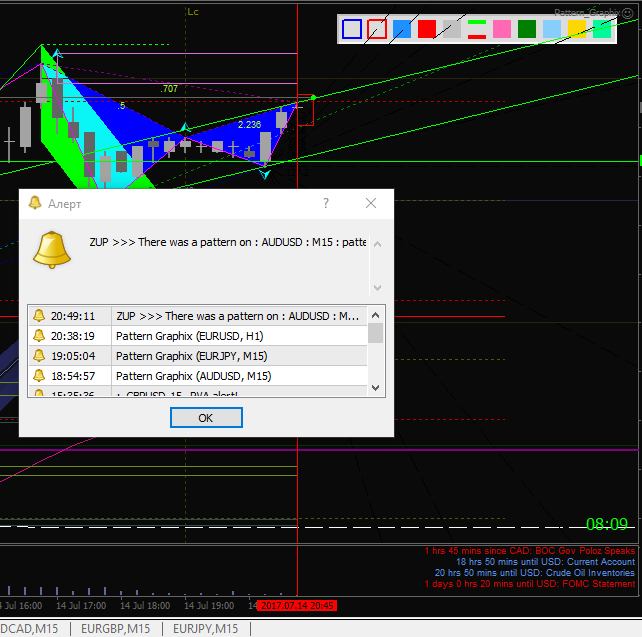
Task: Click the alert list scrollbar thumb
Action: [375, 333]
